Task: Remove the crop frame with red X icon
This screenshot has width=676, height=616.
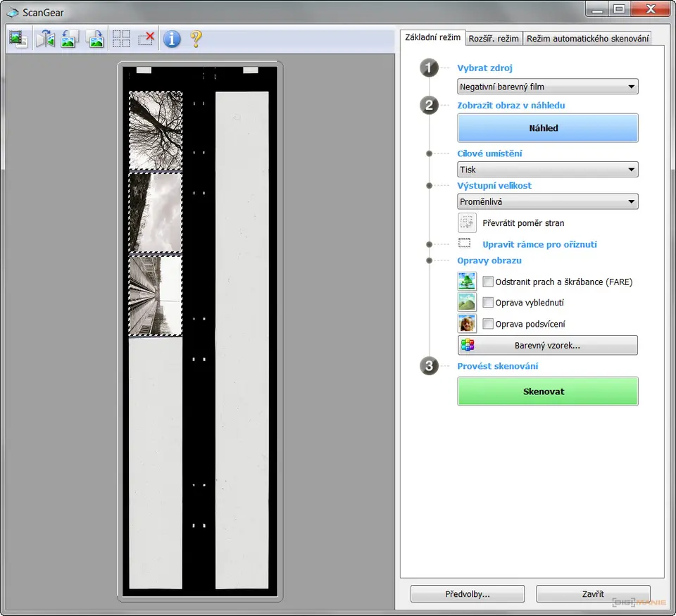Action: (146, 39)
